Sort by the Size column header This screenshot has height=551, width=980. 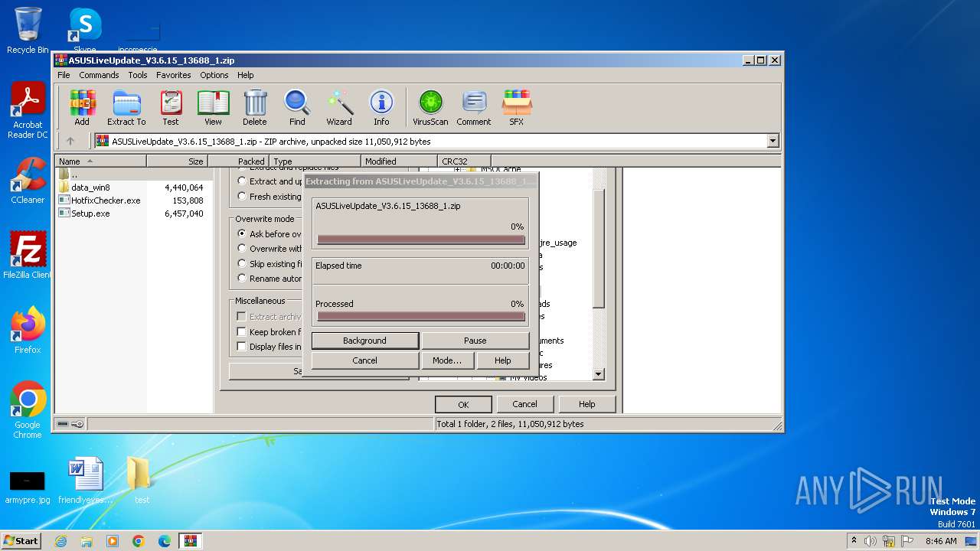177,161
